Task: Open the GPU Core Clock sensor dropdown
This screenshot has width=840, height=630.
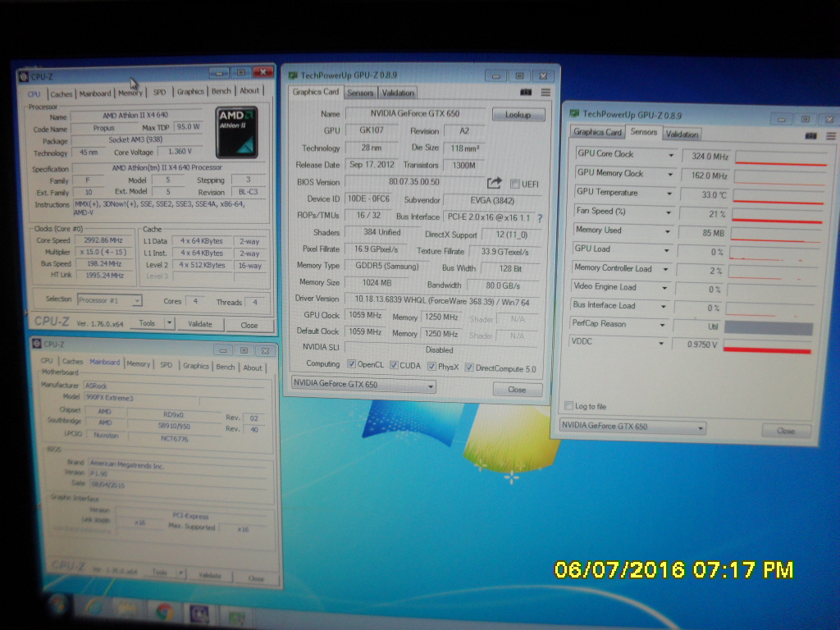Action: [x=671, y=155]
